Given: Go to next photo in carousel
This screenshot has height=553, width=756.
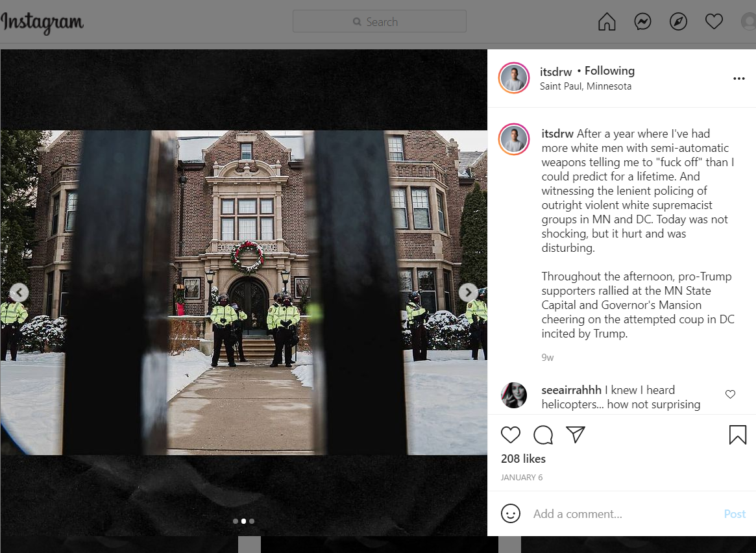Looking at the screenshot, I should tap(468, 293).
